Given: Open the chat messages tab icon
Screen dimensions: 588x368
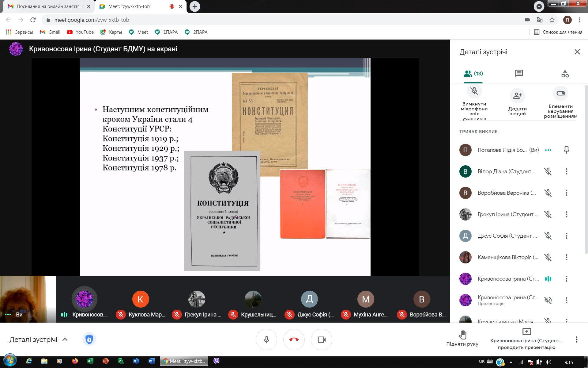Looking at the screenshot, I should (x=519, y=74).
